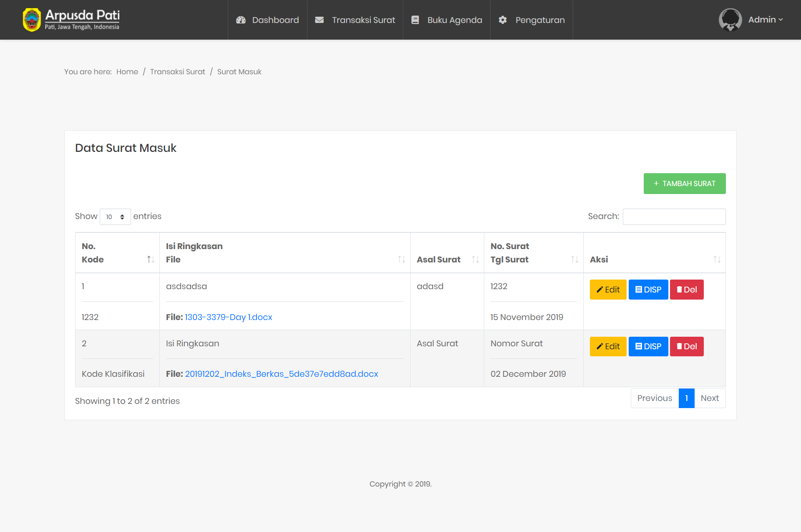Sort by No. Kode column arrows
The image size is (801, 532).
pos(151,260)
